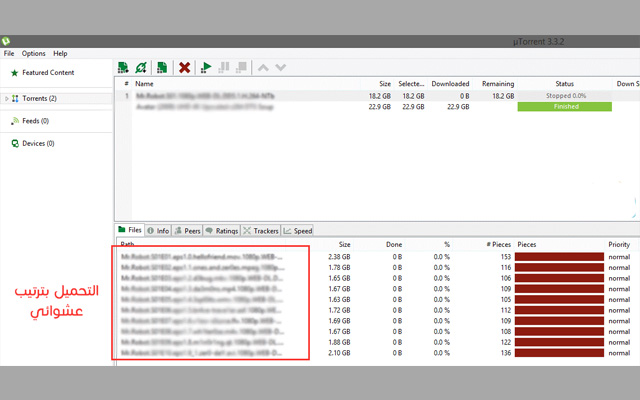The width and height of the screenshot is (640, 400).
Task: Start the torrent with the green play icon
Action: pos(206,67)
